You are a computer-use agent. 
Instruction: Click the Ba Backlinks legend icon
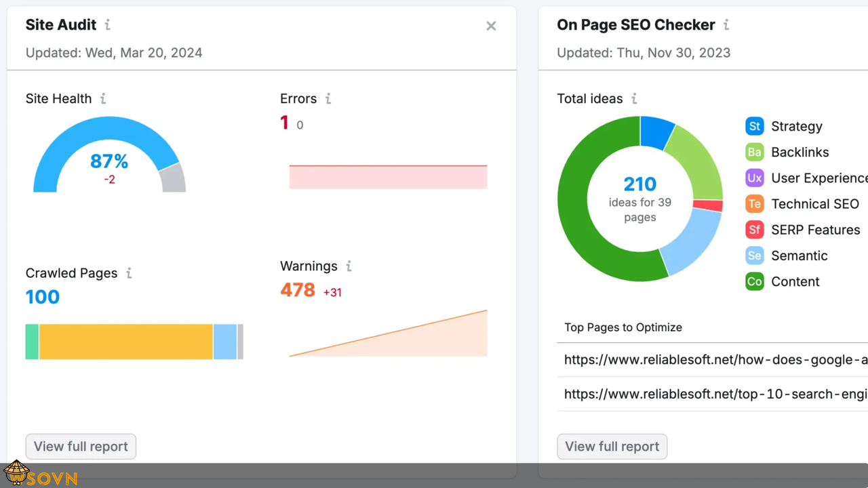pyautogui.click(x=754, y=152)
